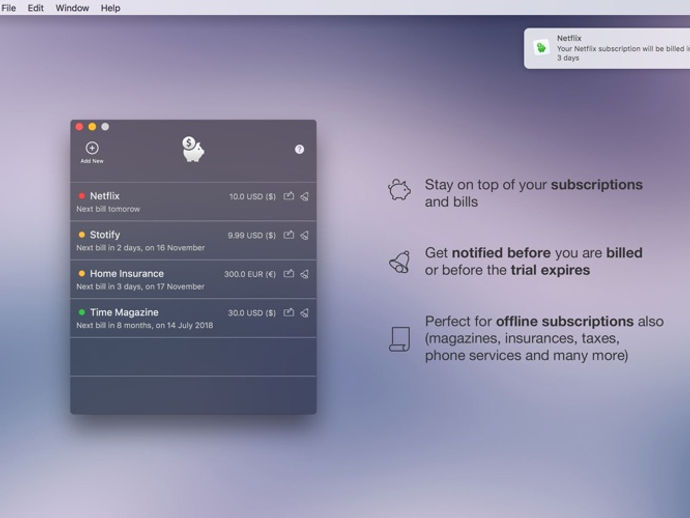The height and width of the screenshot is (518, 690).
Task: Click the green app icon in Netflix notification
Action: pyautogui.click(x=541, y=47)
